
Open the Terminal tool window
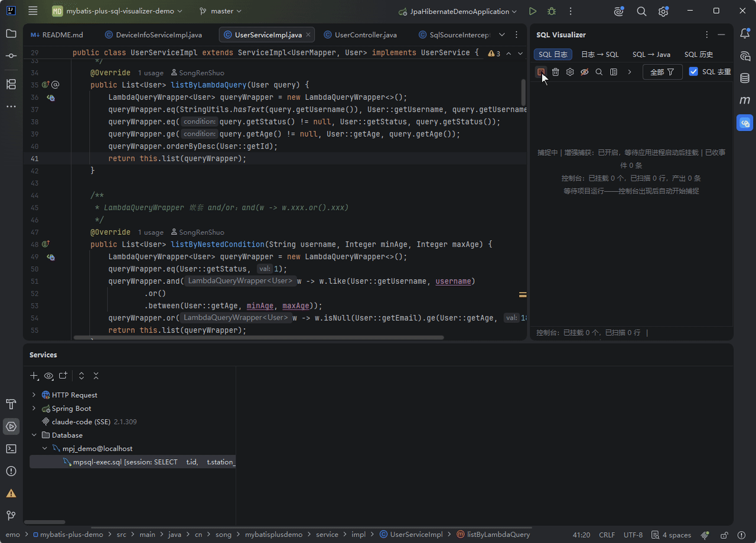click(x=11, y=449)
